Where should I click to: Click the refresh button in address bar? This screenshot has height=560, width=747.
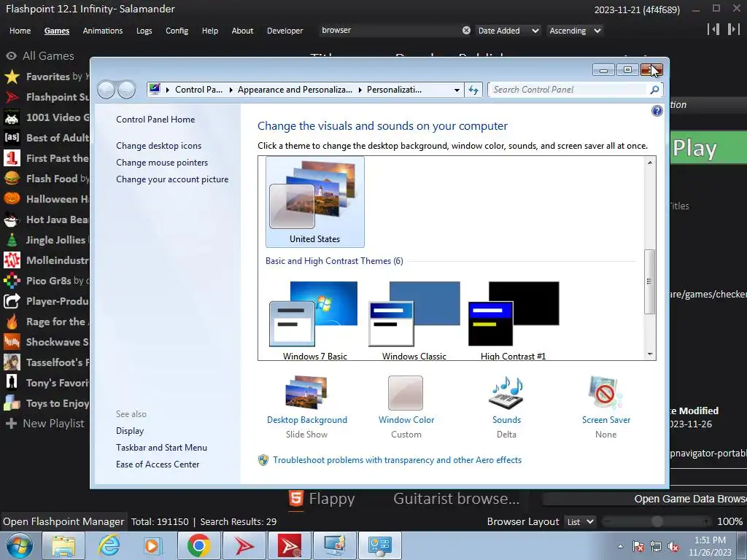473,90
